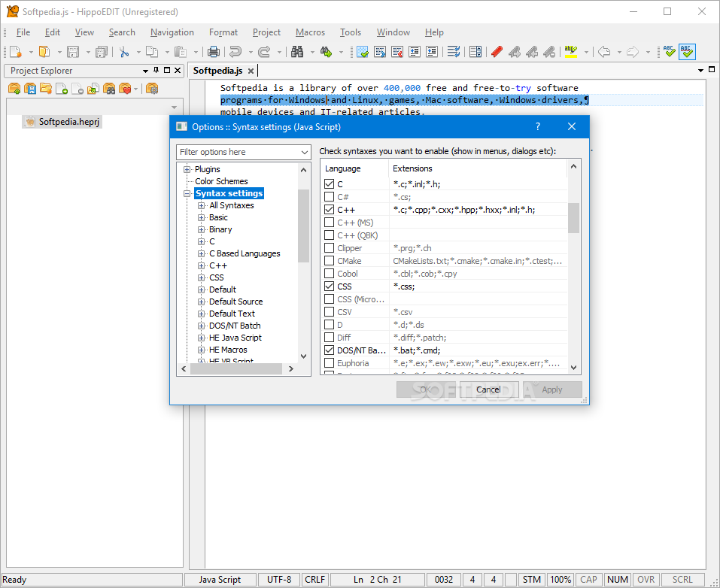Click the Apply button
This screenshot has width=720, height=588.
[552, 389]
